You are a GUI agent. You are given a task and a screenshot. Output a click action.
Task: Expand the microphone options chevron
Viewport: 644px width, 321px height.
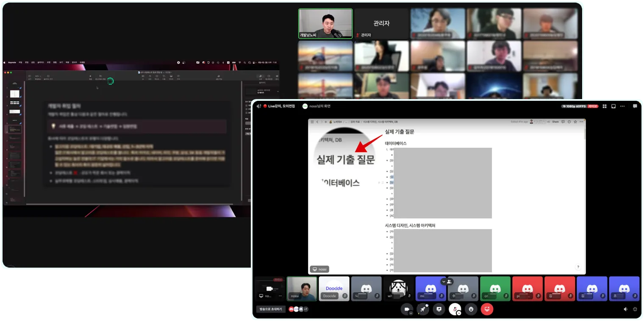click(x=459, y=313)
